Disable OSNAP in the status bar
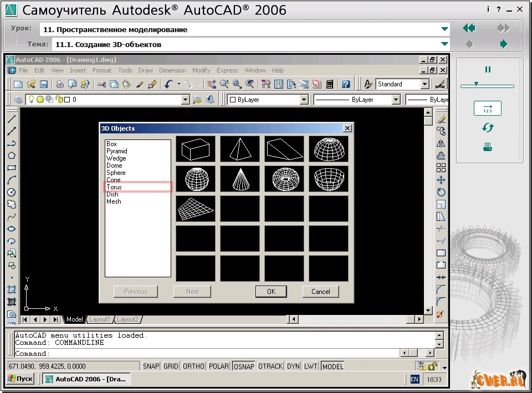The image size is (532, 393). coord(243,366)
